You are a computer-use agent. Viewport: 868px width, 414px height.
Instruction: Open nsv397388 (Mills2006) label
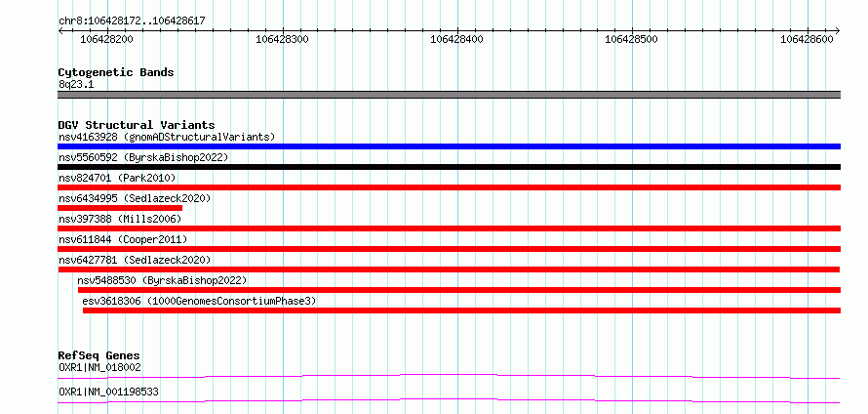(x=120, y=219)
